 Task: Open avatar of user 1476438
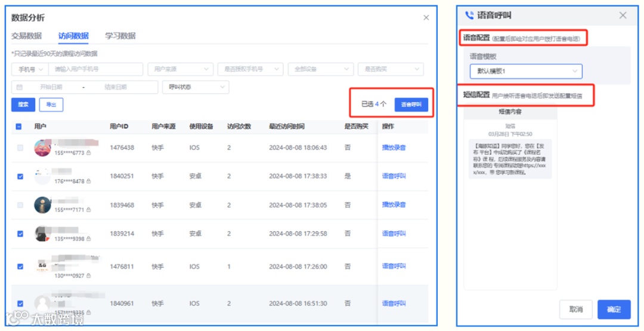point(42,148)
